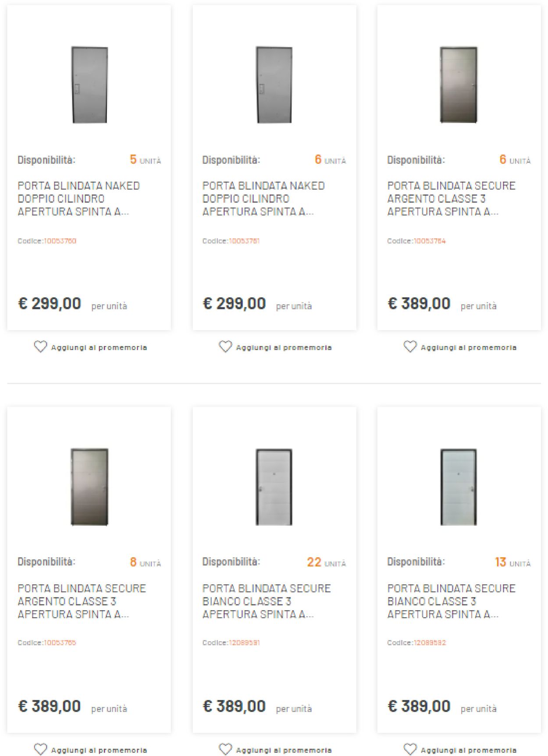Click heart icon under Secure Argento door with 6 units
This screenshot has width=548, height=756.
coord(410,347)
